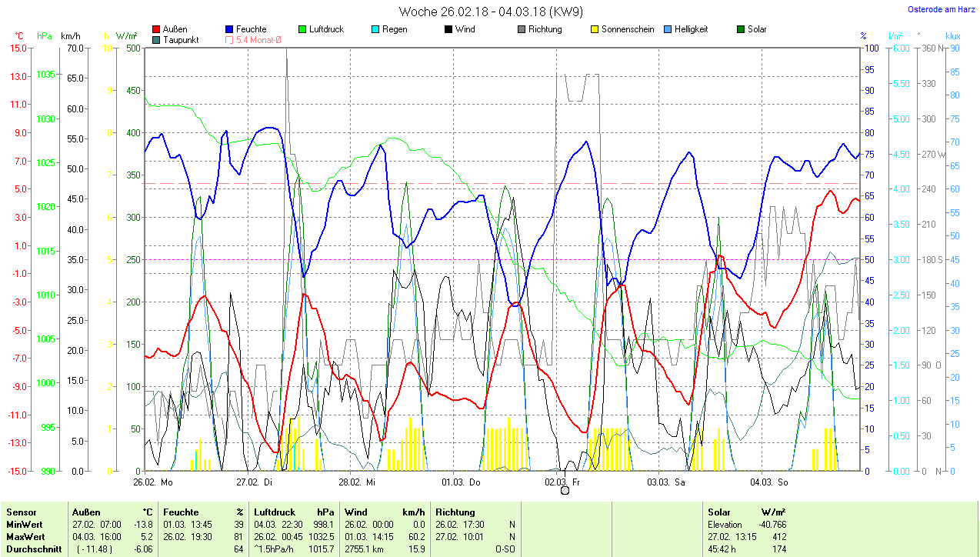The image size is (980, 557).
Task: Click the circle marker below the time axis
Action: 565,490
